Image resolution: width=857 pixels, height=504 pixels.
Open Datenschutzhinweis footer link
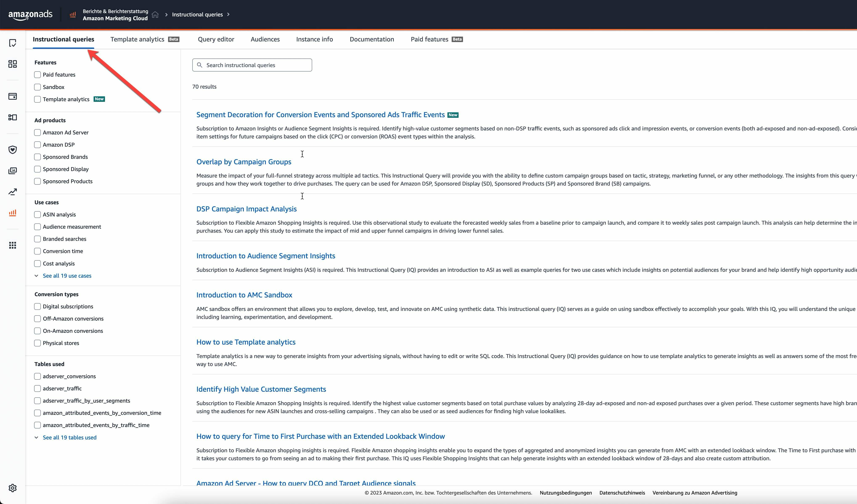[622, 493]
